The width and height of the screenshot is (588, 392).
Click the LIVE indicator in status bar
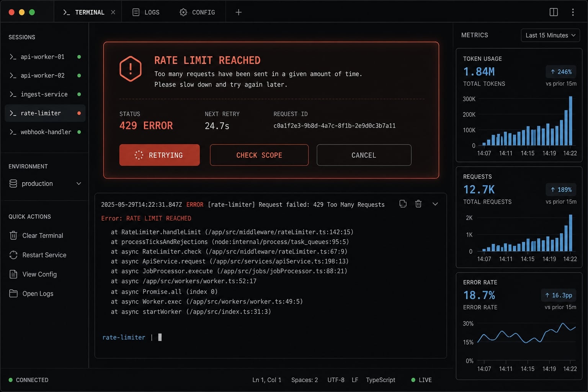tap(421, 380)
